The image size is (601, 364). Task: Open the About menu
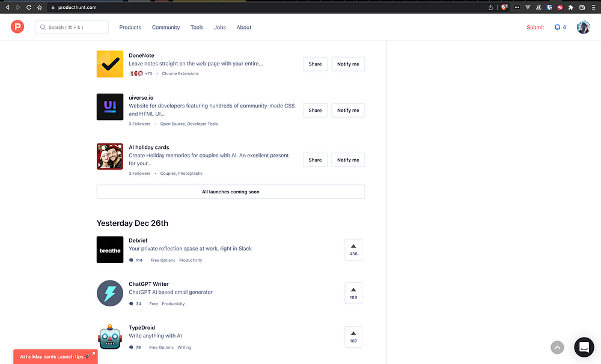(244, 27)
